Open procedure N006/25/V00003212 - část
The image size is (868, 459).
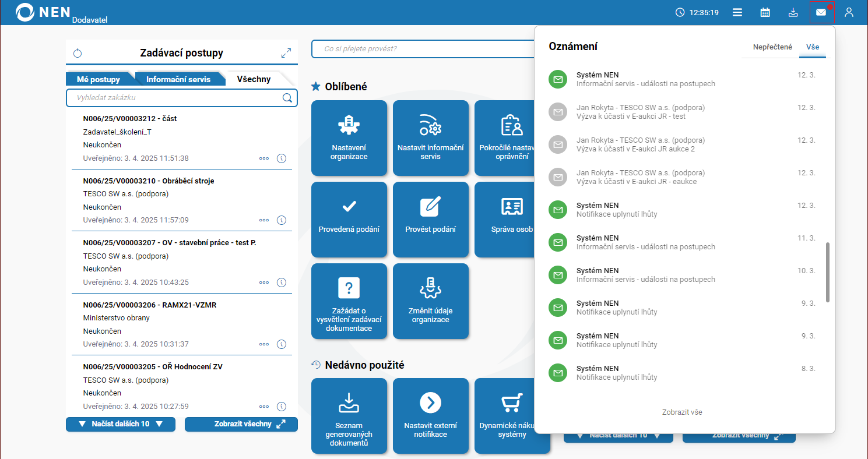(130, 119)
